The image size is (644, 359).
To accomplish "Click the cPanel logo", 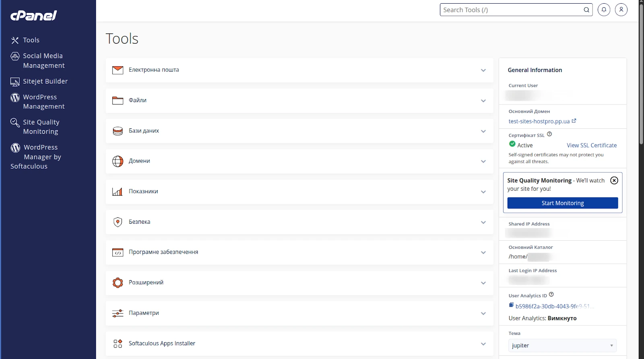I will tap(34, 15).
